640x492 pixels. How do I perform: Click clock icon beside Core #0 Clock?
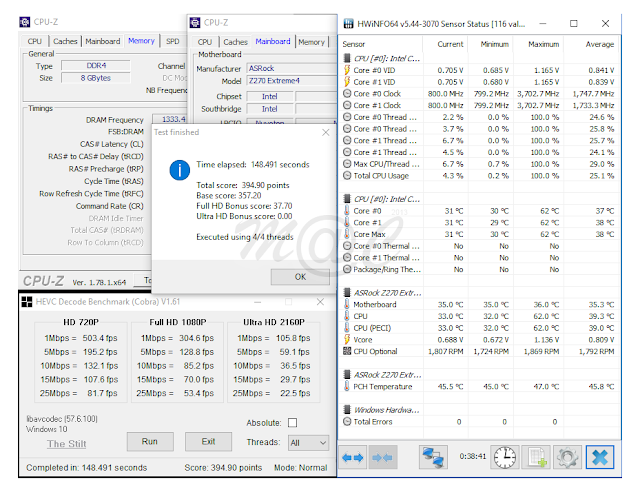[x=347, y=94]
